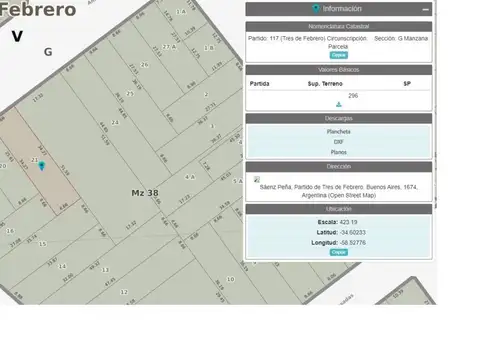Select the 296 terrain surface value
Screen dimensions: 480x360
pyautogui.click(x=353, y=96)
